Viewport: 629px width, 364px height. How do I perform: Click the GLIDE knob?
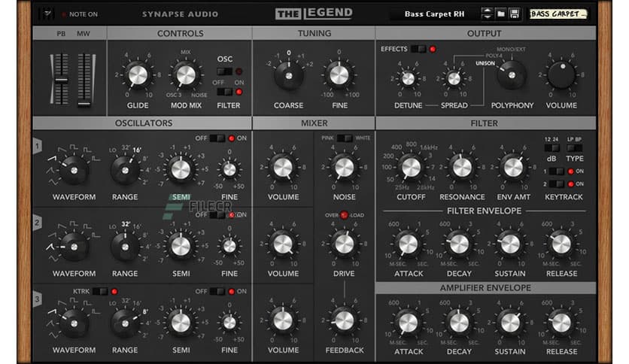coord(138,75)
